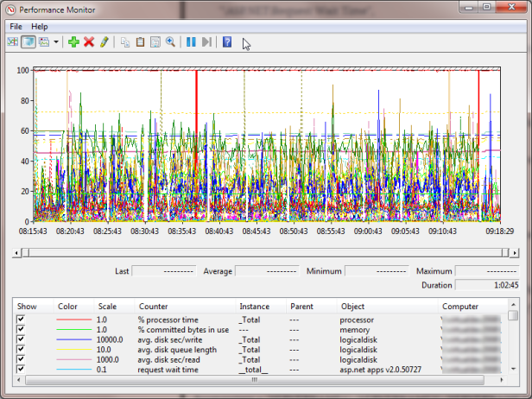Sort by the Object column header
This screenshot has width=532, height=399.
pos(352,307)
